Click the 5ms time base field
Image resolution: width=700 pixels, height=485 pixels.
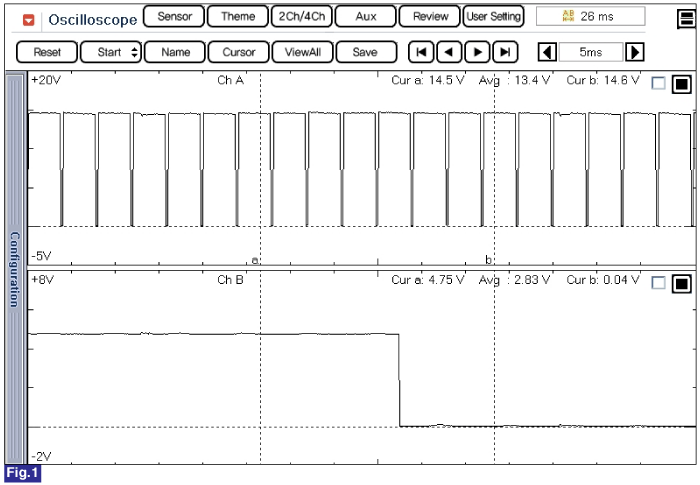pyautogui.click(x=591, y=52)
